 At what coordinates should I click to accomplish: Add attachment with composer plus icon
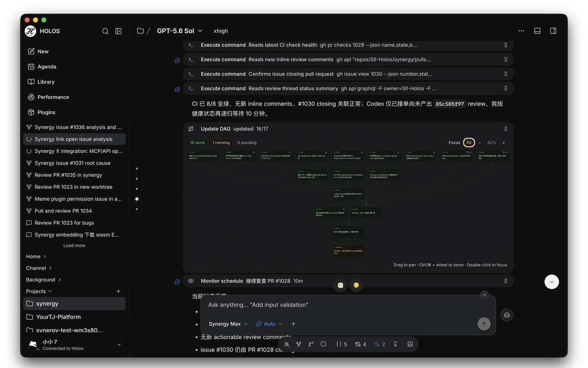294,324
